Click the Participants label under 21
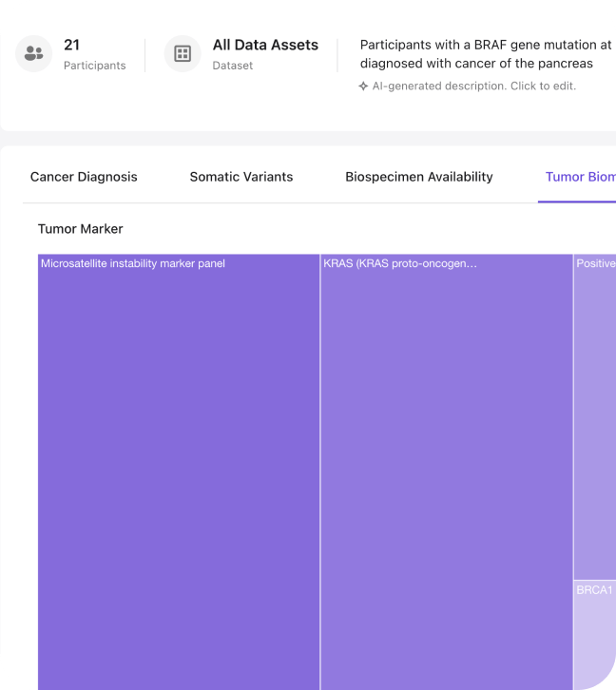Viewport: 616px width, 690px height. pos(95,66)
